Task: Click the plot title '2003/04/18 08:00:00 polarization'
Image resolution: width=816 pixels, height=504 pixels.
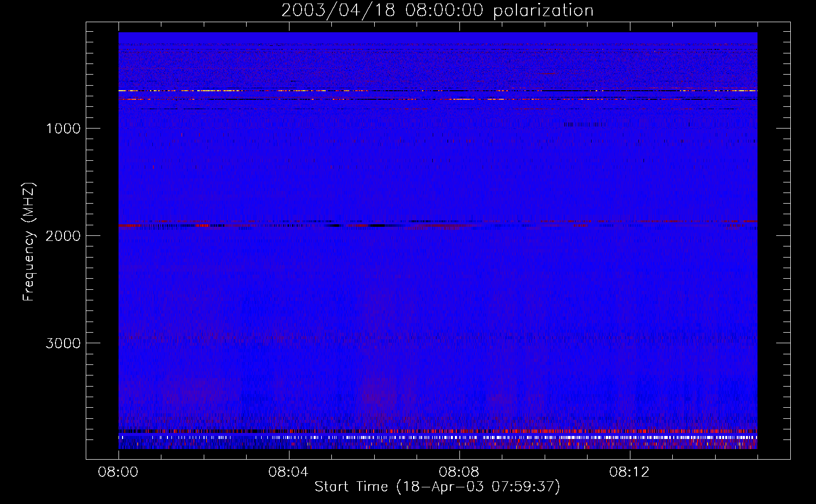Action: tap(437, 11)
